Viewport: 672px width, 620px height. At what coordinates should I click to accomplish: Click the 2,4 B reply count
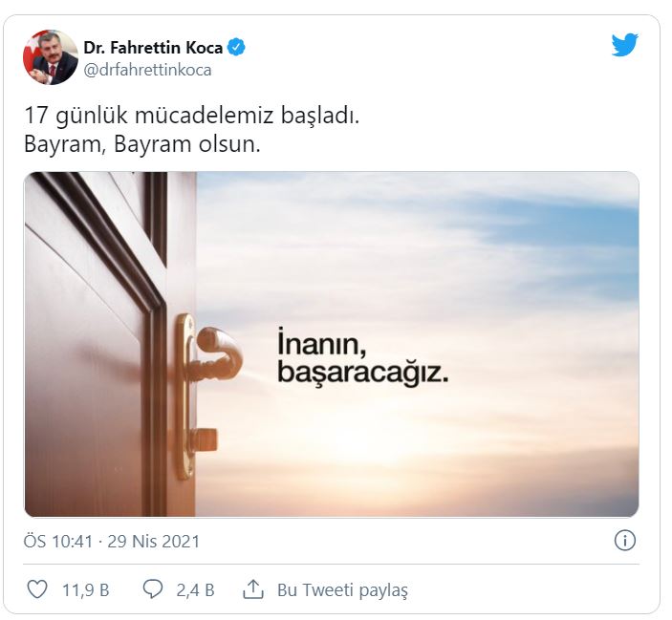pos(195,590)
